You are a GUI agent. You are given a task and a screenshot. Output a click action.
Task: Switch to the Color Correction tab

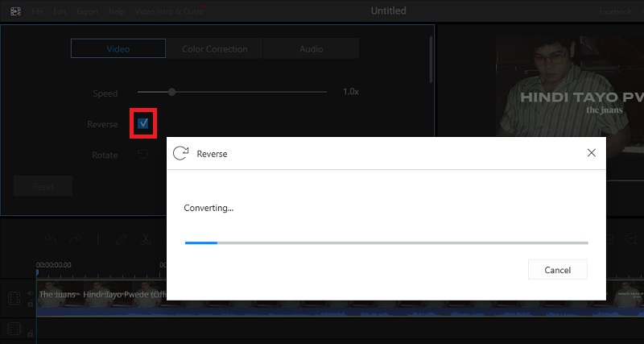coord(214,48)
